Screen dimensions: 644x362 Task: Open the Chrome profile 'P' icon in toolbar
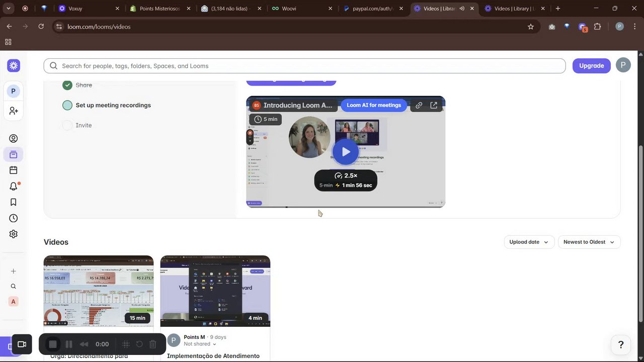(620, 27)
